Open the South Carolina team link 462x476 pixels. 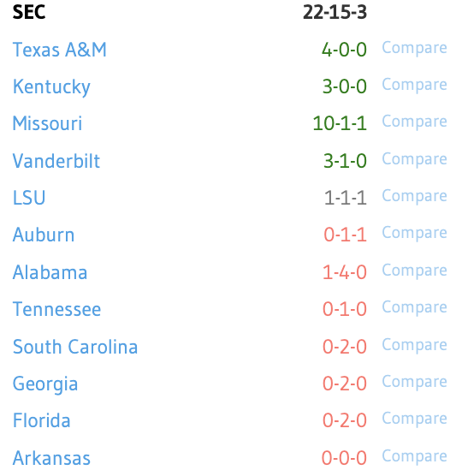point(75,347)
